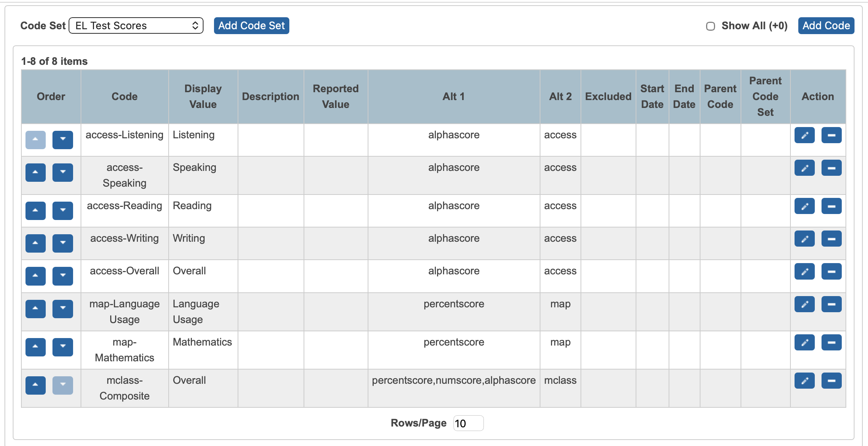Screen dimensions: 868x446
Task: Click the percentscore,numscore,alphascore cell
Action: 454,388
